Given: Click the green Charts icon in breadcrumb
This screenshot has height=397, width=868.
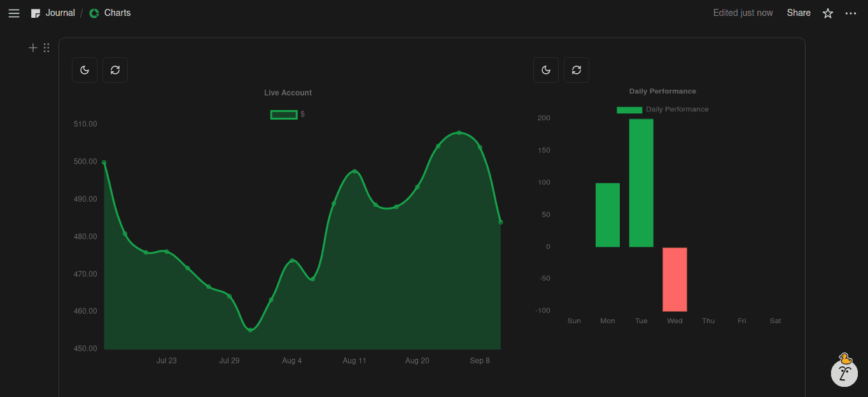Looking at the screenshot, I should click(93, 13).
